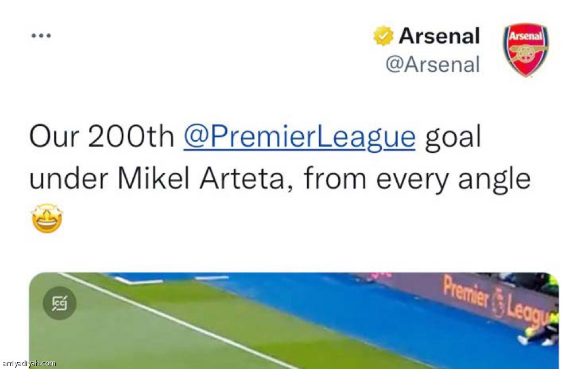
Task: Click the word "under" in the tweet
Action: point(69,179)
